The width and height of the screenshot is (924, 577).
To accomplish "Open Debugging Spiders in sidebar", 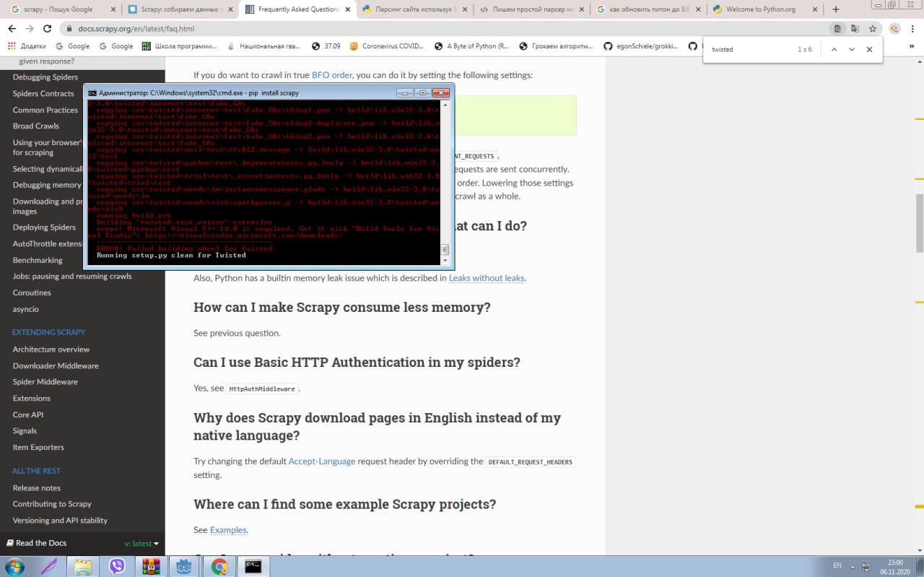I will 45,77.
